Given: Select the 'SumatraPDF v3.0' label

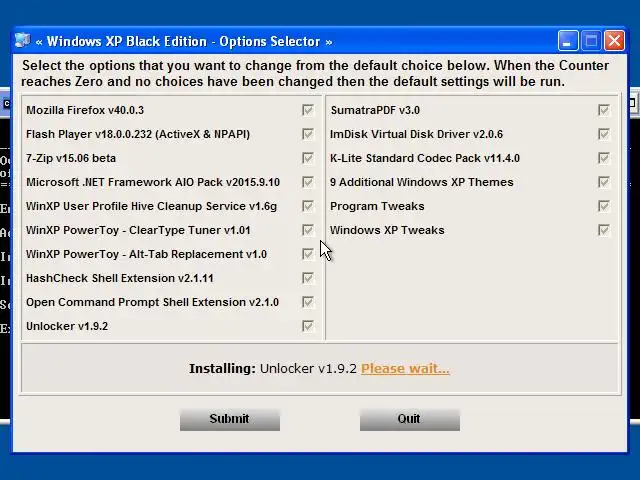Looking at the screenshot, I should coord(375,110).
